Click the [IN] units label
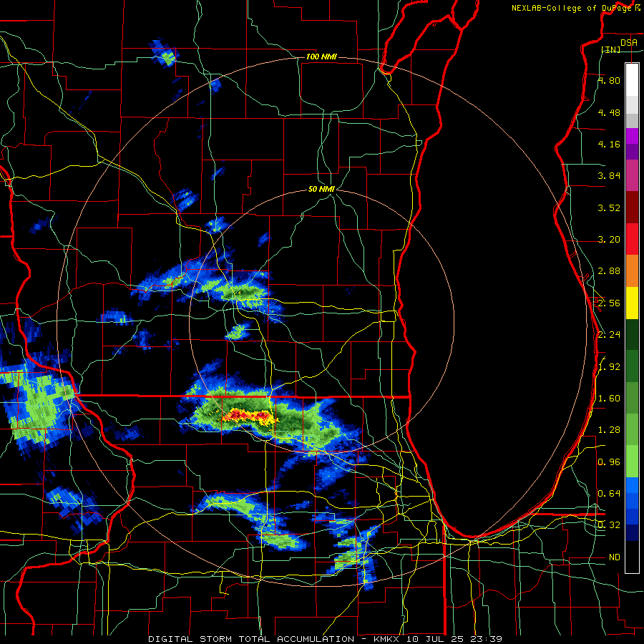The image size is (644, 644). click(611, 49)
